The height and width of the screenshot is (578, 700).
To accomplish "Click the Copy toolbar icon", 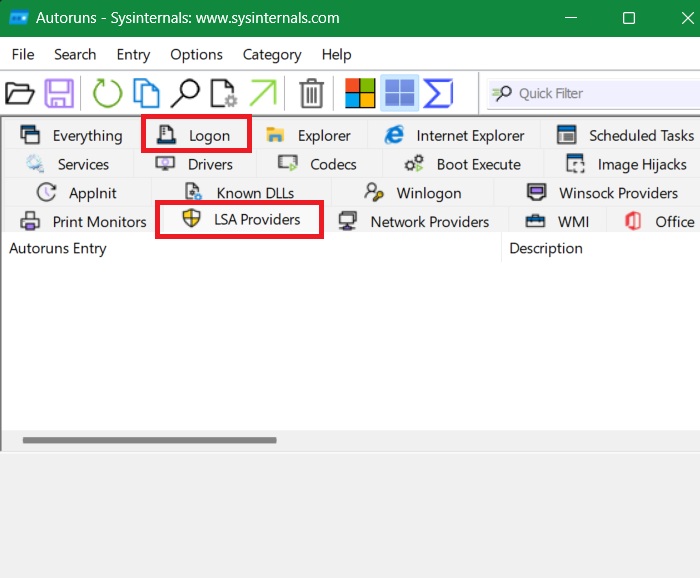I will pos(146,93).
